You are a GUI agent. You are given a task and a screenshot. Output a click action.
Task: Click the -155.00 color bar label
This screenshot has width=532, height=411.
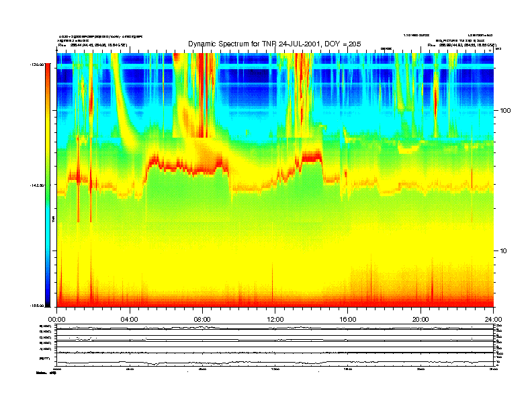click(x=37, y=306)
